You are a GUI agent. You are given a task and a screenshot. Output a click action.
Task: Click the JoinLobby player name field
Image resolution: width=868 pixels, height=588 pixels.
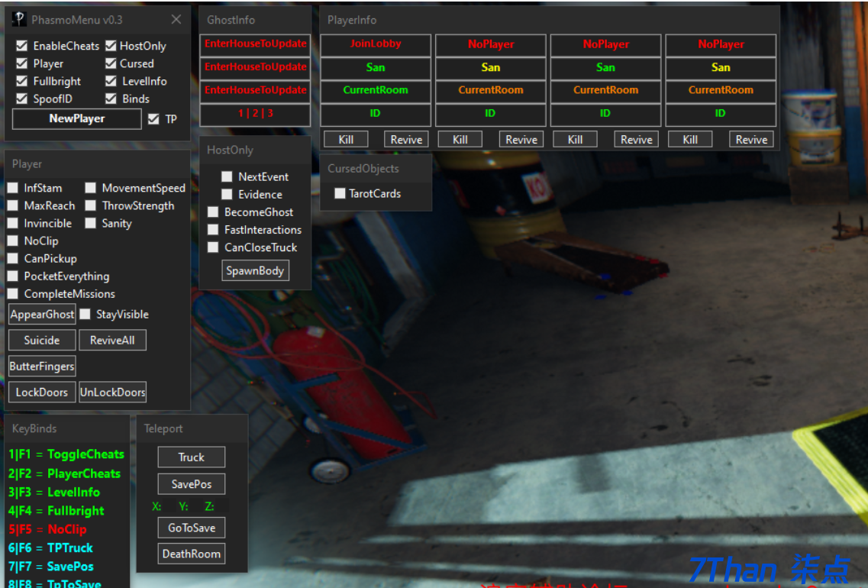click(376, 44)
